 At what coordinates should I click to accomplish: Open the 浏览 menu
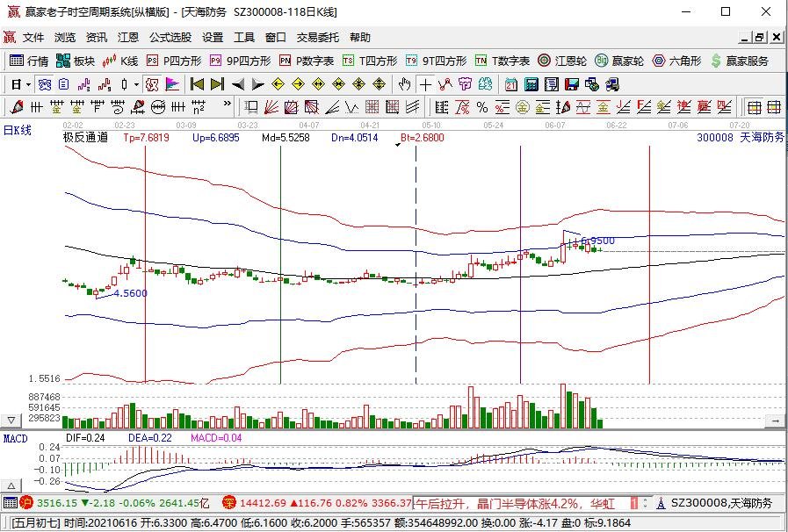[x=65, y=38]
